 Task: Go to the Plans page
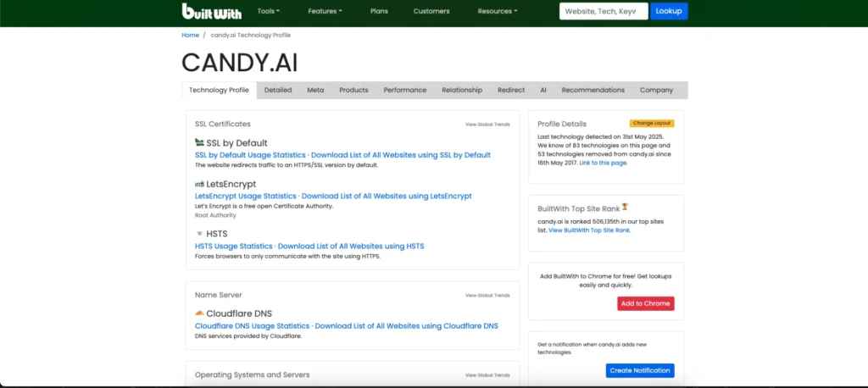[x=379, y=11]
